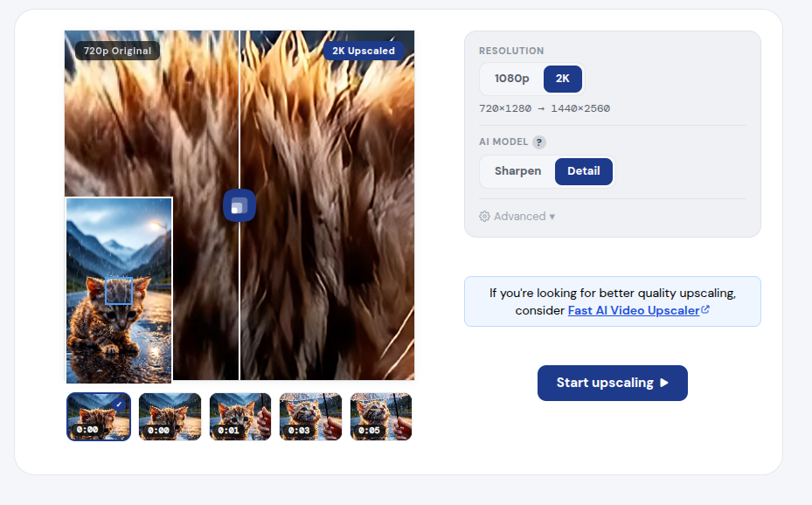Image resolution: width=812 pixels, height=505 pixels.
Task: Select the checkmarked 0:00 frame thumbnail
Action: tap(99, 417)
